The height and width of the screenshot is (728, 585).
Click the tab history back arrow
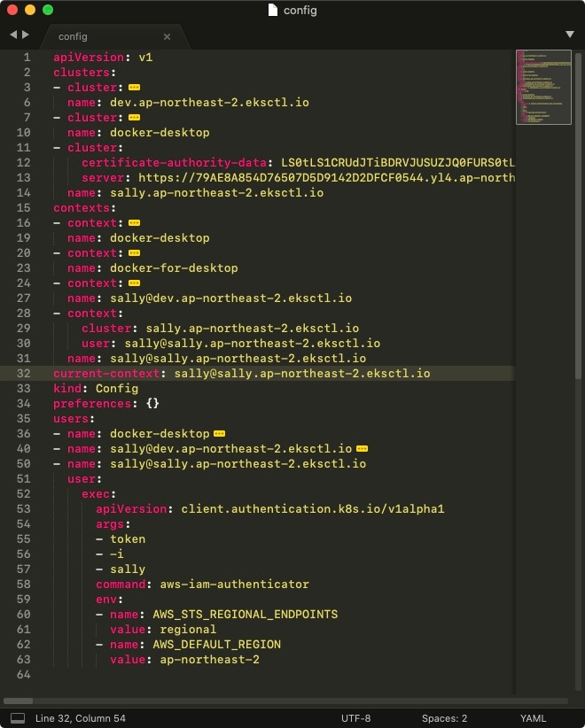pos(13,35)
